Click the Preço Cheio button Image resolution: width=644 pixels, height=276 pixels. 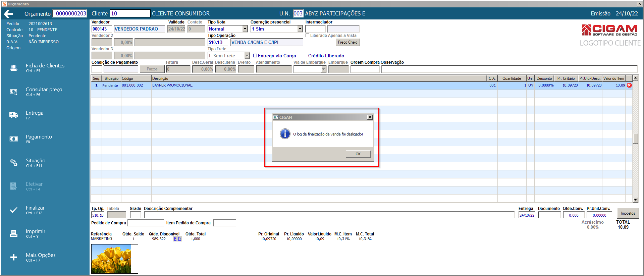tap(347, 42)
